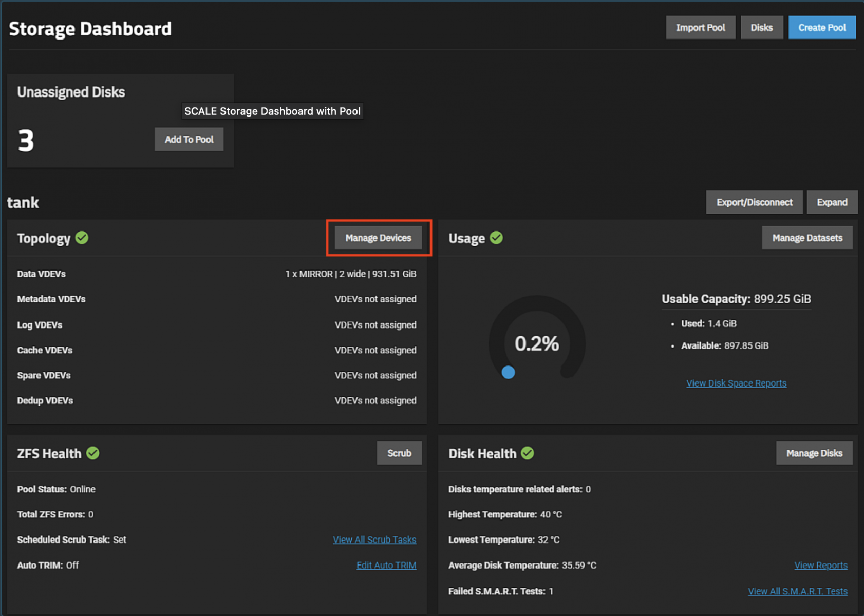Click the Usable Capacity 899.25 GiB text
The image size is (864, 616).
pos(736,299)
